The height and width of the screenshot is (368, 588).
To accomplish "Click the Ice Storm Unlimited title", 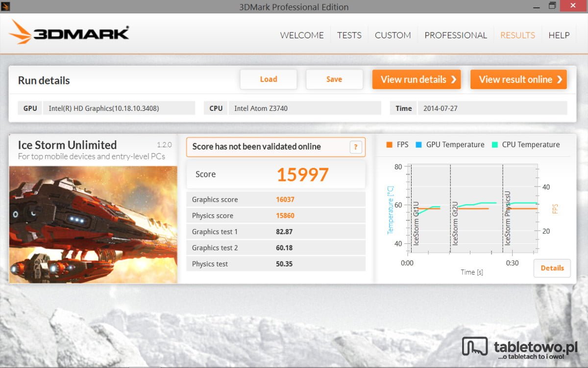I will (67, 145).
